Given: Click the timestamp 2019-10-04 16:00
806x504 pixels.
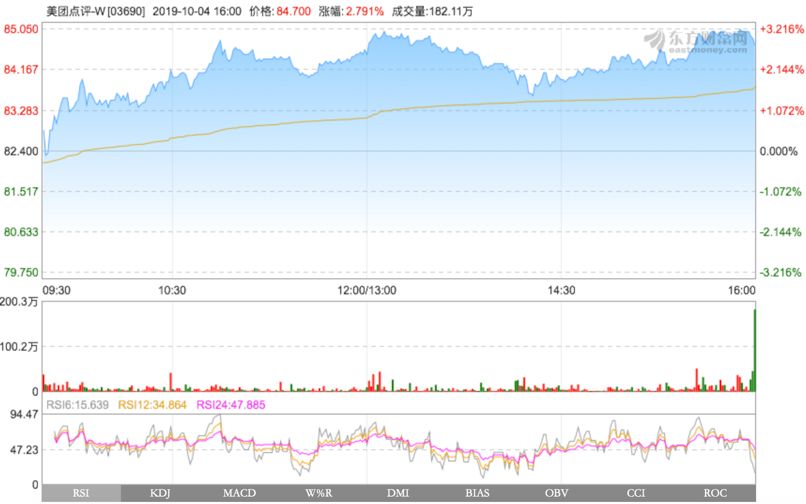Looking at the screenshot, I should (197, 11).
